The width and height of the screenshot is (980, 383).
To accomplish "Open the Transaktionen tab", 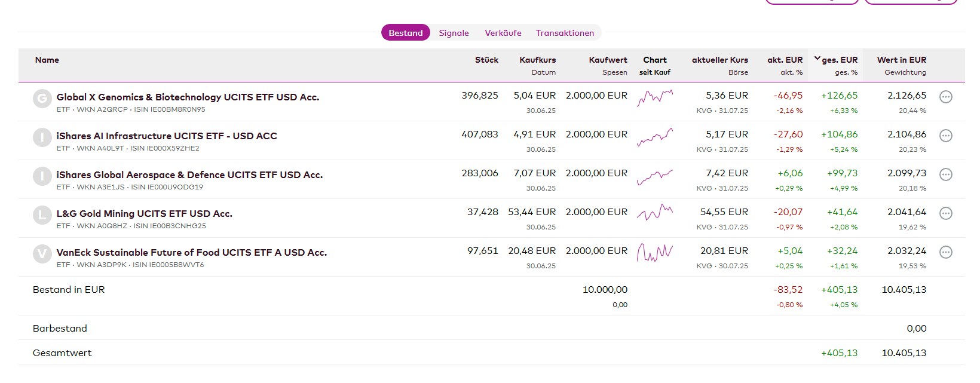I will 565,33.
